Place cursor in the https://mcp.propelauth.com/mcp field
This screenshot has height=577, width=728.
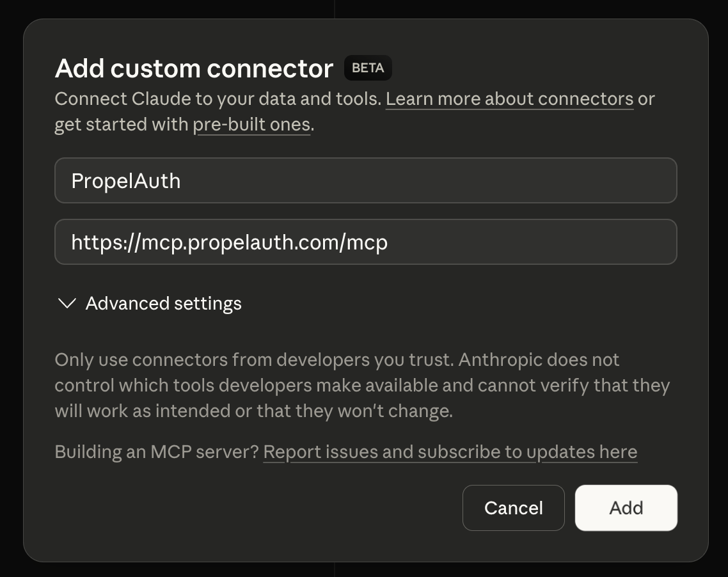(x=365, y=242)
